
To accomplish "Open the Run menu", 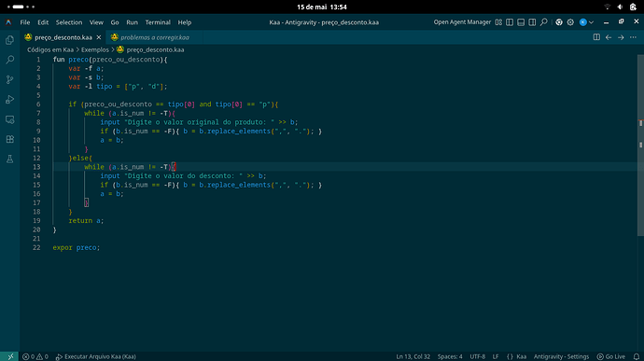I will pyautogui.click(x=132, y=22).
